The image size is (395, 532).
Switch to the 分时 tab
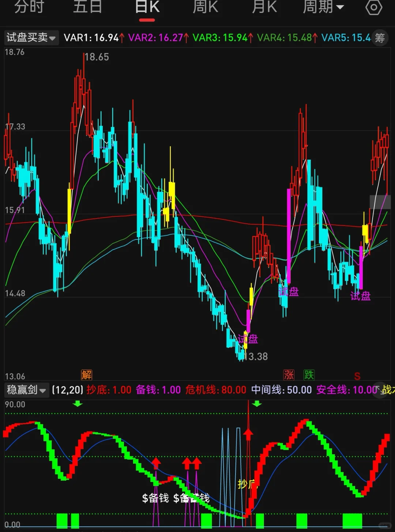[29, 7]
